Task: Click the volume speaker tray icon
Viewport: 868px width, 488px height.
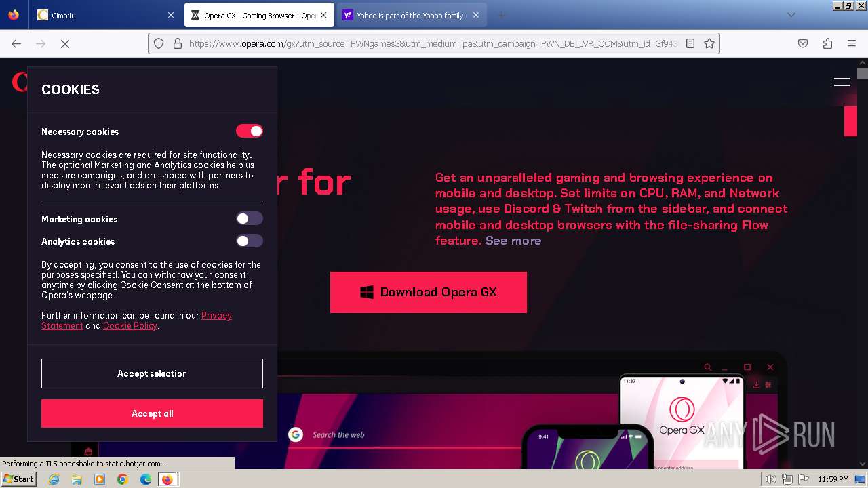Action: coord(772,479)
